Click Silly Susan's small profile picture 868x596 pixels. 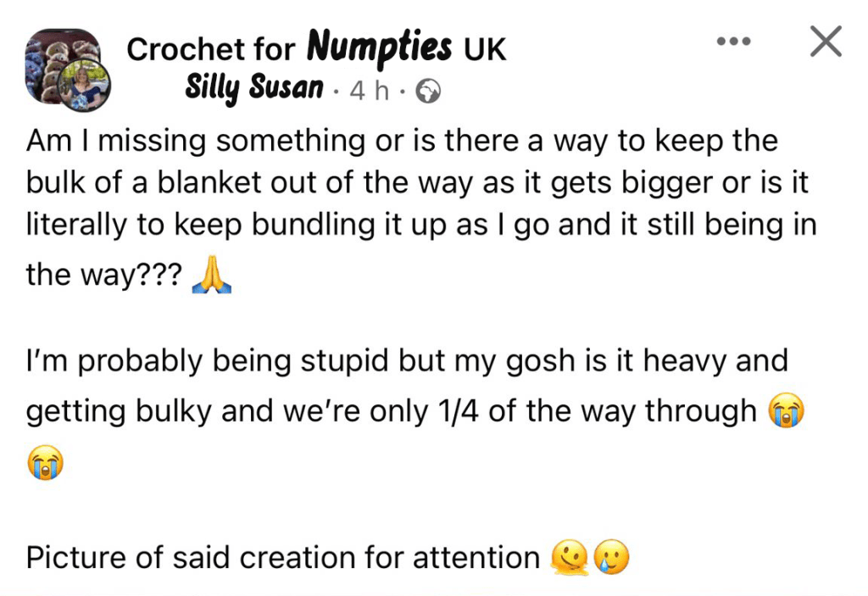click(91, 87)
